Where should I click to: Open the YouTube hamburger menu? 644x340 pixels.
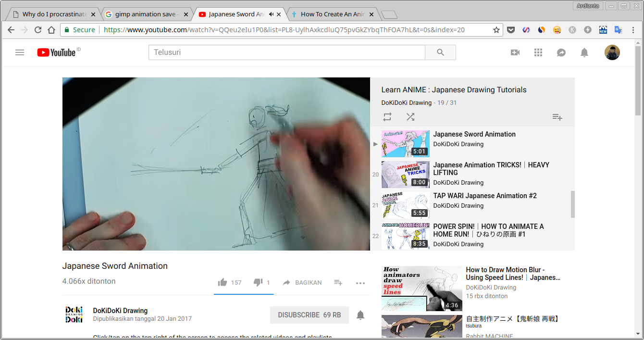[x=19, y=52]
